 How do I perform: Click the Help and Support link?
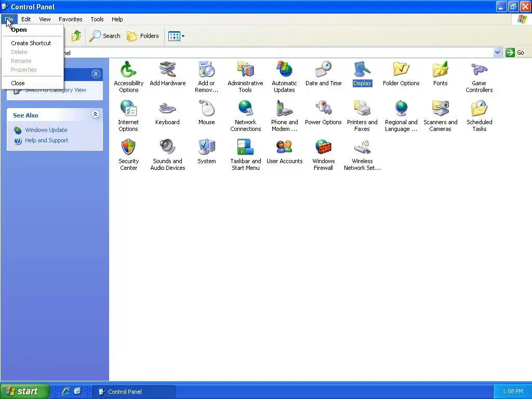(x=46, y=140)
